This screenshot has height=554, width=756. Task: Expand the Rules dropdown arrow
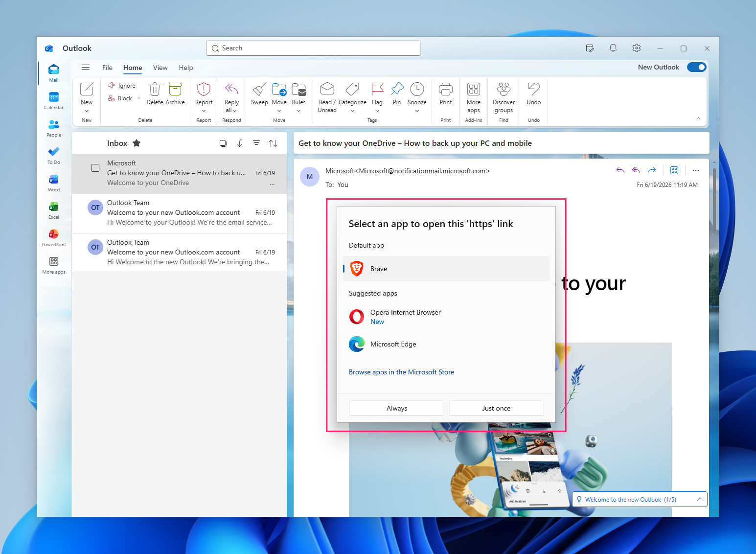point(299,111)
